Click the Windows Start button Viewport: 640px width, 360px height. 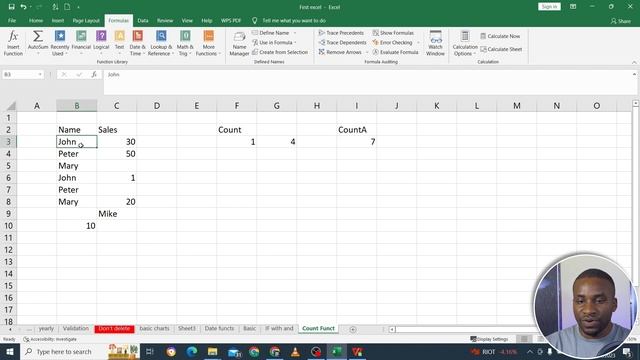pyautogui.click(x=10, y=351)
